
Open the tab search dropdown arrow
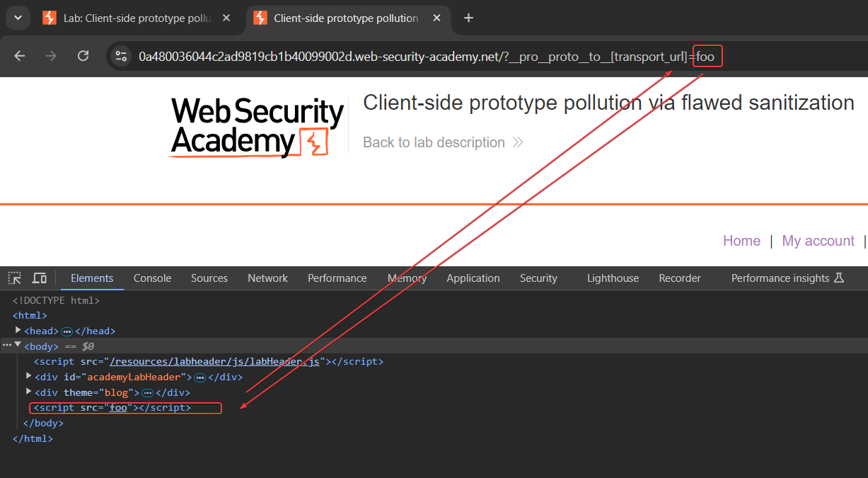pos(17,18)
